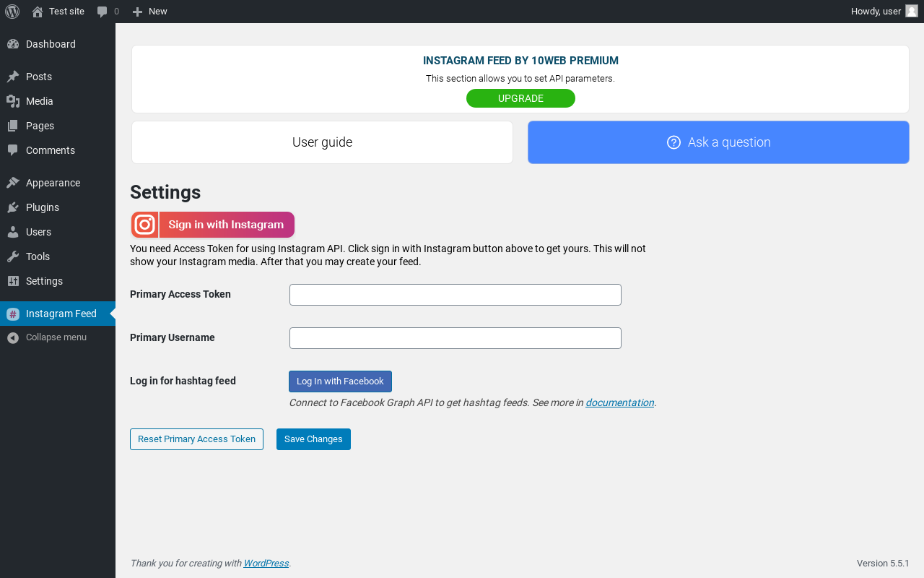Click the Collapse menu text
This screenshot has width=924, height=578.
(x=56, y=337)
